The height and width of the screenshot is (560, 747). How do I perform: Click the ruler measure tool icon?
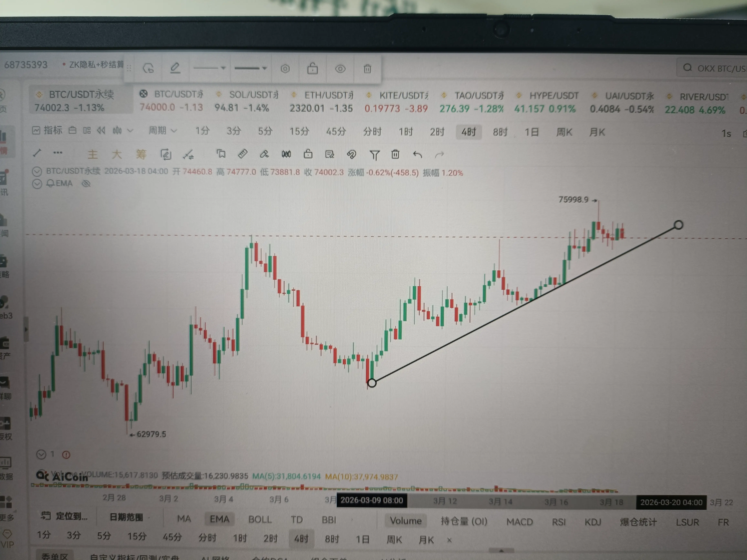tap(242, 154)
